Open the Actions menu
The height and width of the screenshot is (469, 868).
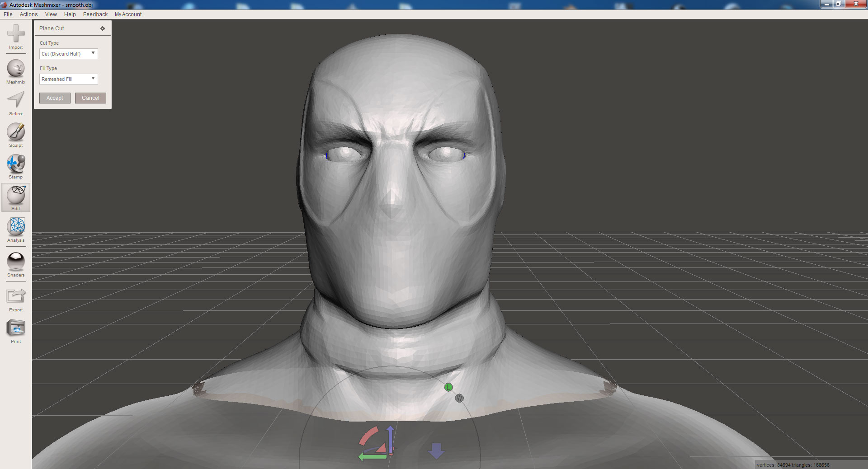[28, 14]
